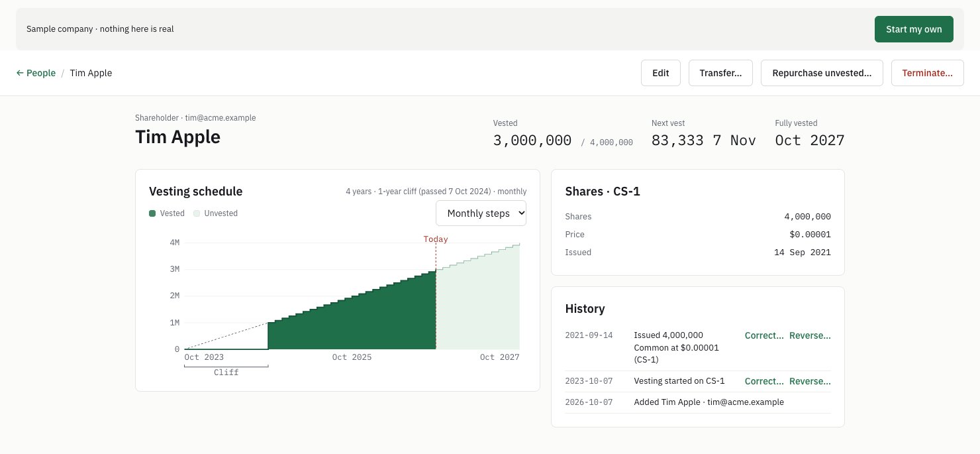
Task: Click the 2026-10-07 history date
Action: tap(589, 402)
